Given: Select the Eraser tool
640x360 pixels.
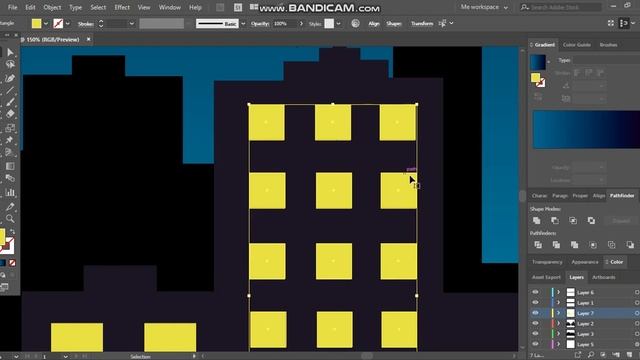Looking at the screenshot, I should click(x=10, y=114).
